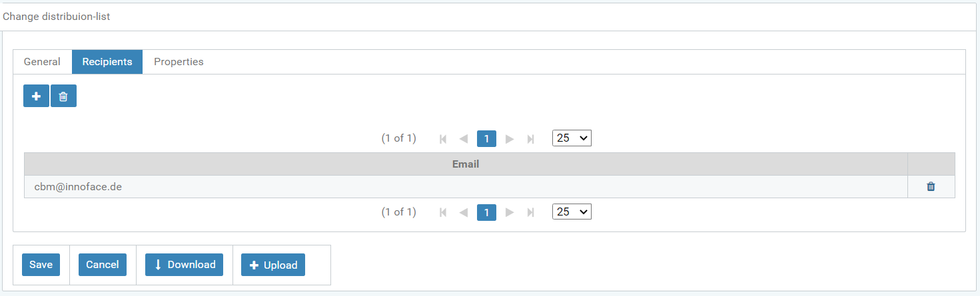
Task: Go to next page in top paginator
Action: coord(510,139)
